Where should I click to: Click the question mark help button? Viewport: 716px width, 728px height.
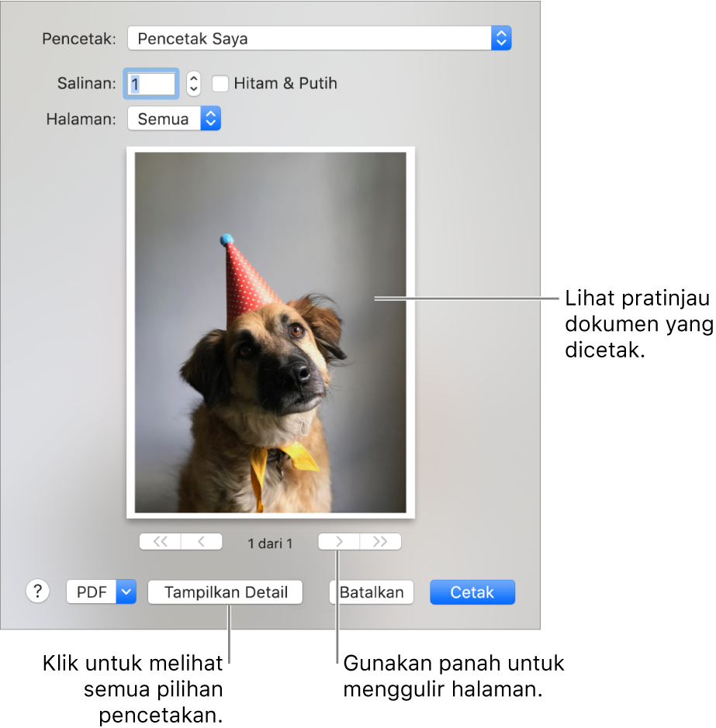pyautogui.click(x=38, y=591)
